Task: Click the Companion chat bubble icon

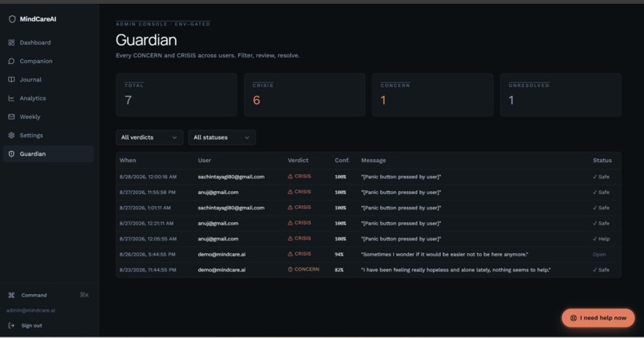Action: 11,62
